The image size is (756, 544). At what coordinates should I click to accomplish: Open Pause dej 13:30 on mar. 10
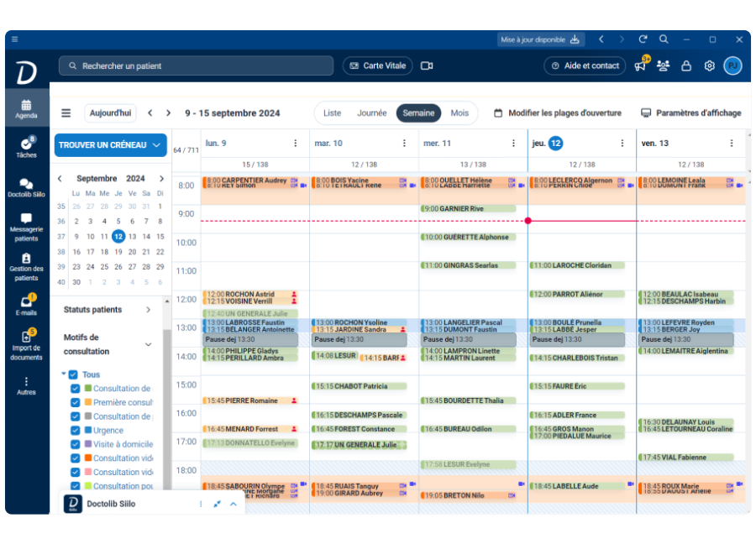coord(360,340)
